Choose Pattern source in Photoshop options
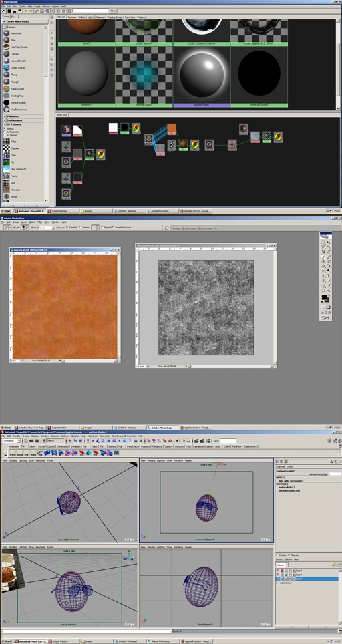This screenshot has height=644, width=342. 81,227
